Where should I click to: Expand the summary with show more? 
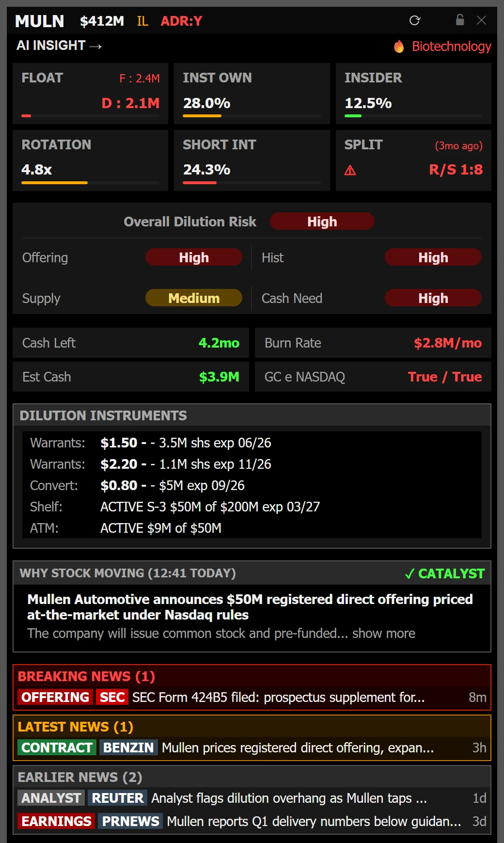[x=384, y=634]
